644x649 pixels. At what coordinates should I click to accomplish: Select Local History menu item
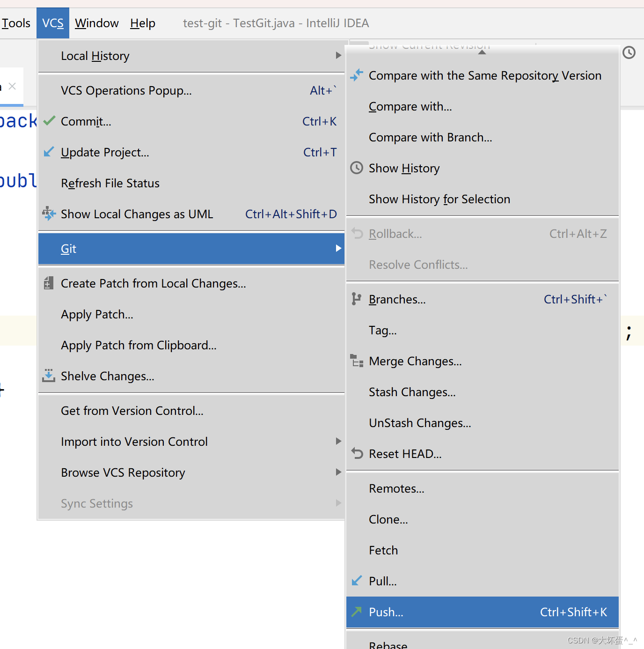tap(191, 56)
